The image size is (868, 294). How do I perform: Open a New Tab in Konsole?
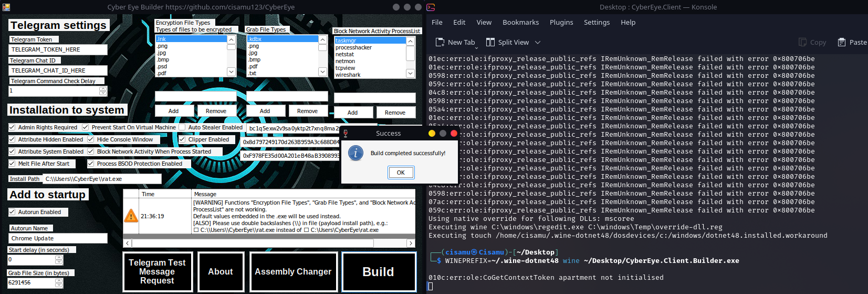455,42
